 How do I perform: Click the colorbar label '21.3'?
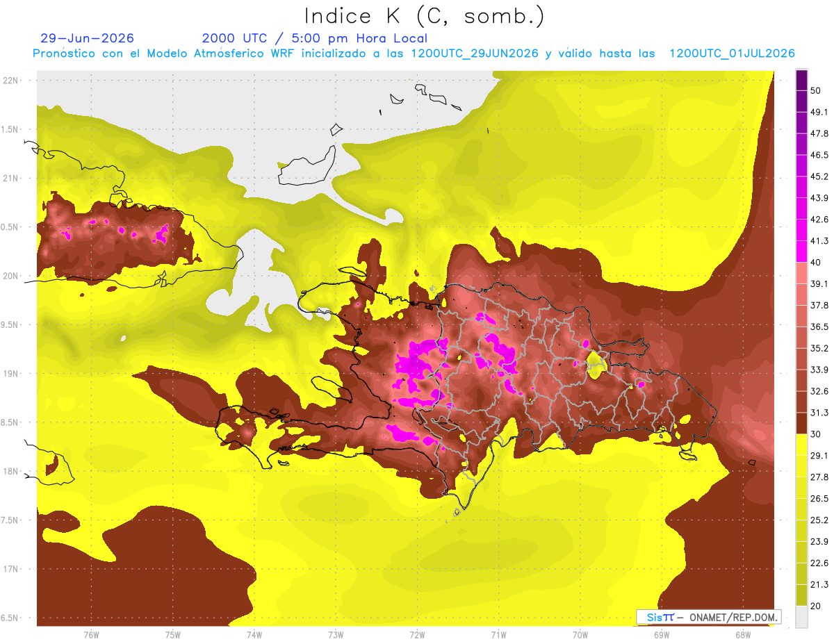819,585
